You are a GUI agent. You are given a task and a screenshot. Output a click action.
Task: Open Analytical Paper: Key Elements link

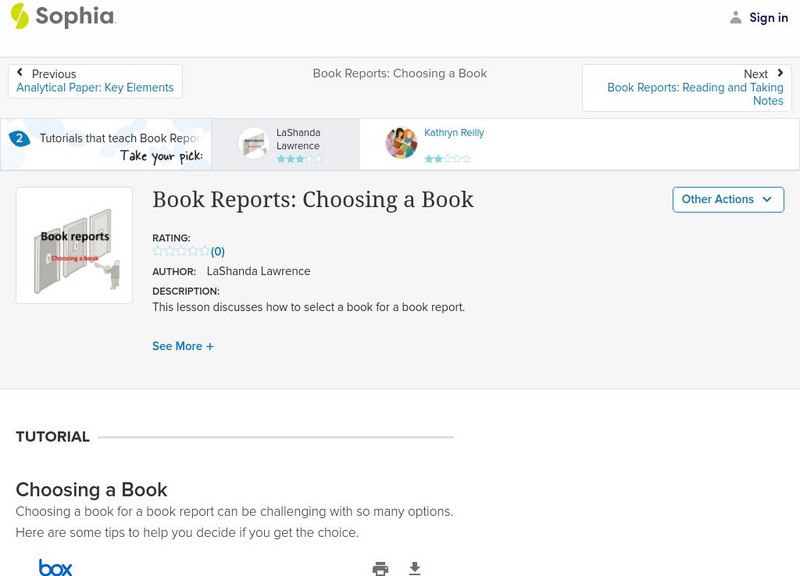coord(95,88)
